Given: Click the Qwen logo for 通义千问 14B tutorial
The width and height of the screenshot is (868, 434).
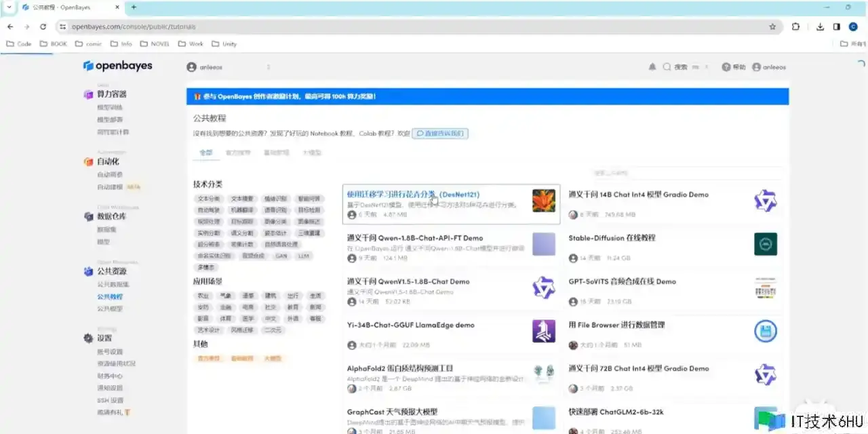Looking at the screenshot, I should click(x=766, y=201).
